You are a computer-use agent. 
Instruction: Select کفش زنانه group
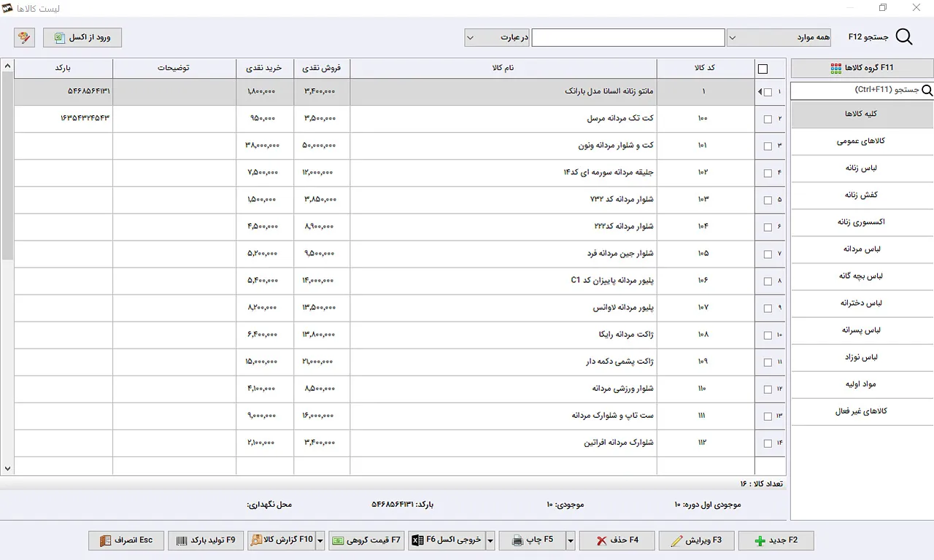click(862, 195)
